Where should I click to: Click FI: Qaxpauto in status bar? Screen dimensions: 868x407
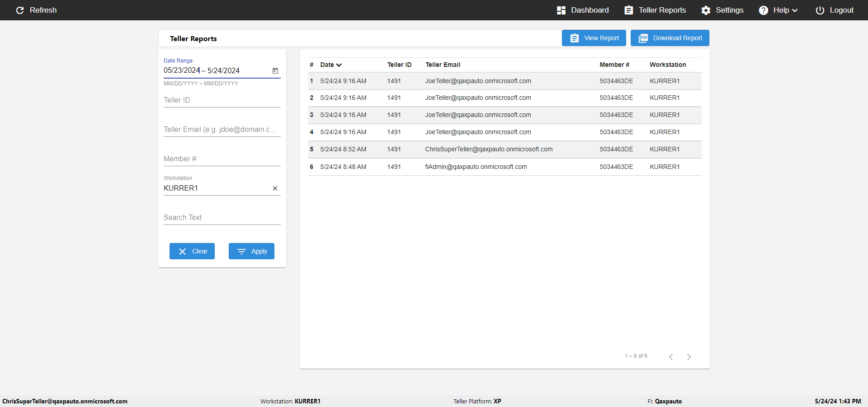665,401
